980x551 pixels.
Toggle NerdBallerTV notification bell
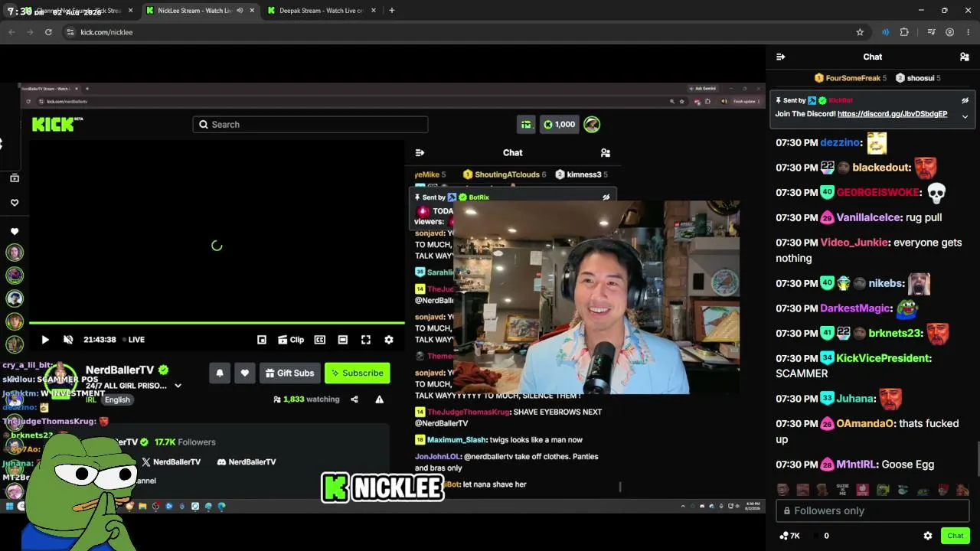pyautogui.click(x=220, y=373)
